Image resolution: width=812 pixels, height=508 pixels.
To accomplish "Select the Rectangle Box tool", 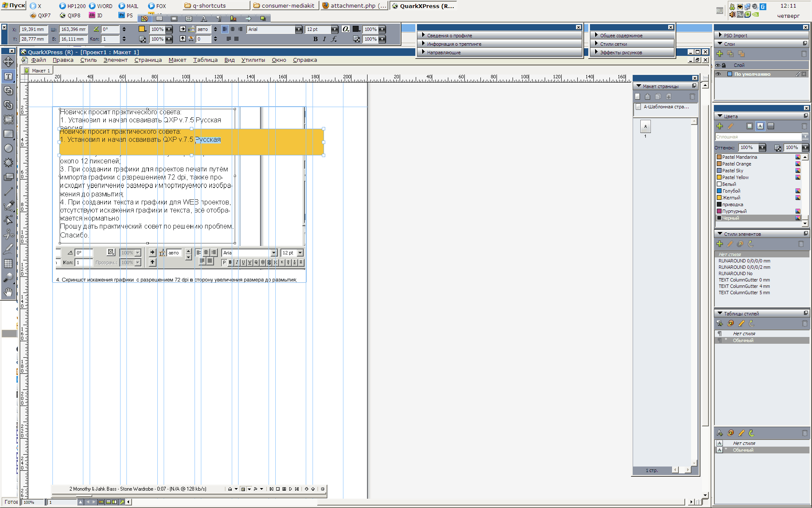I will (x=8, y=134).
